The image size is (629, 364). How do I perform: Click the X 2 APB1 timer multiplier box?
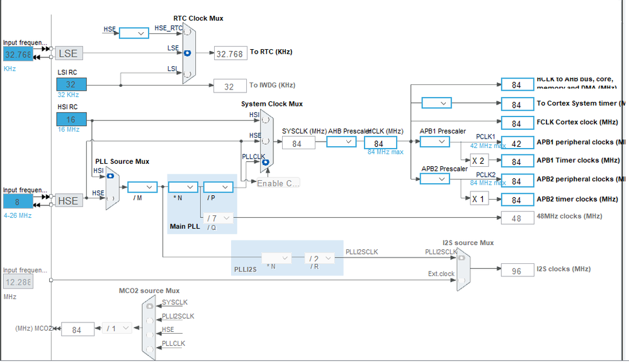(479, 161)
